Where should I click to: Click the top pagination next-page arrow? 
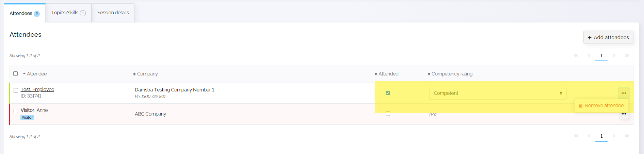[614, 55]
